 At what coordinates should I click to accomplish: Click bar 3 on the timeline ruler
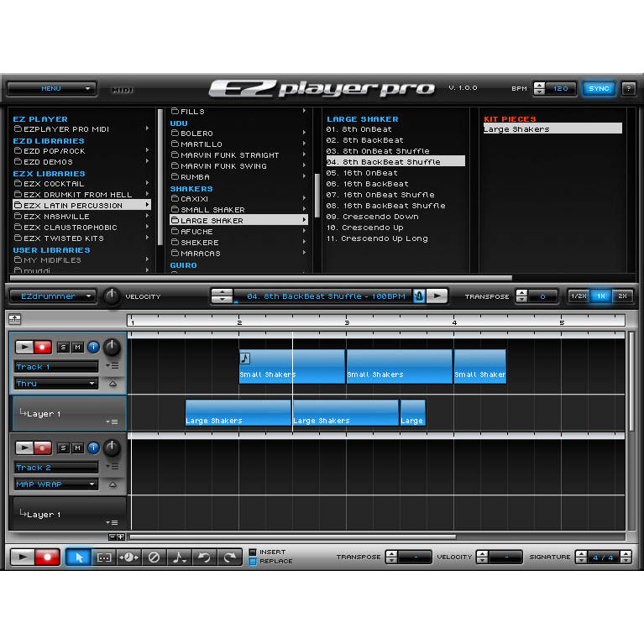click(347, 322)
